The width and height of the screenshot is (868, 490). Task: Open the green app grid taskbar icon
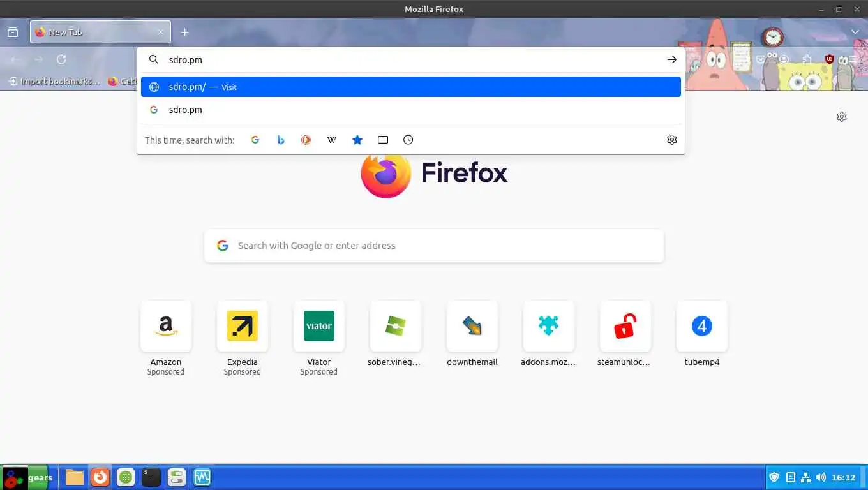click(126, 477)
